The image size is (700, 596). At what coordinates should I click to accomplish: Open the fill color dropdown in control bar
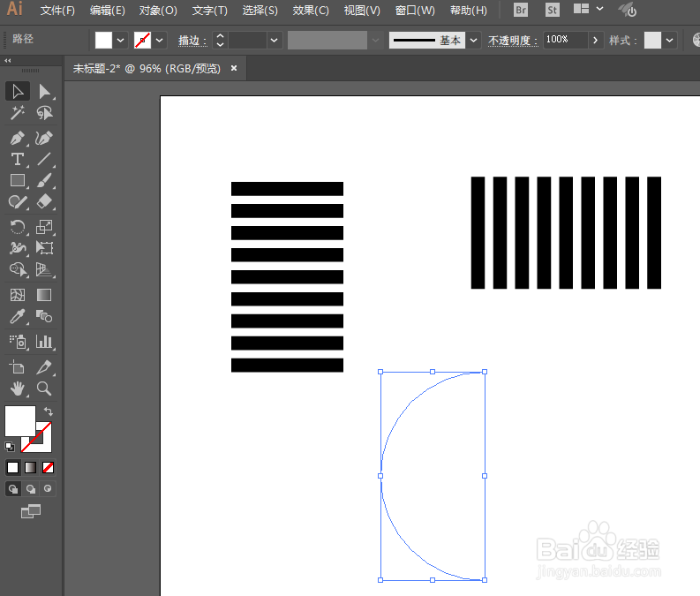(121, 41)
